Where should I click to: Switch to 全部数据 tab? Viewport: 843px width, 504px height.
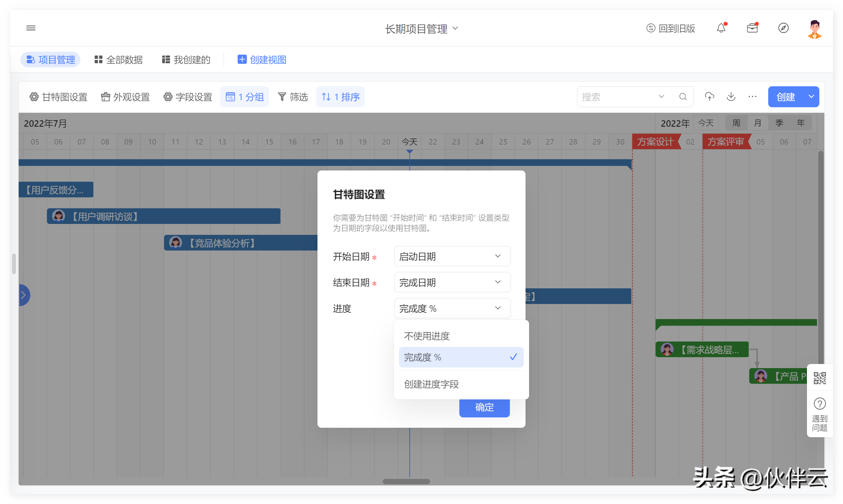[118, 60]
